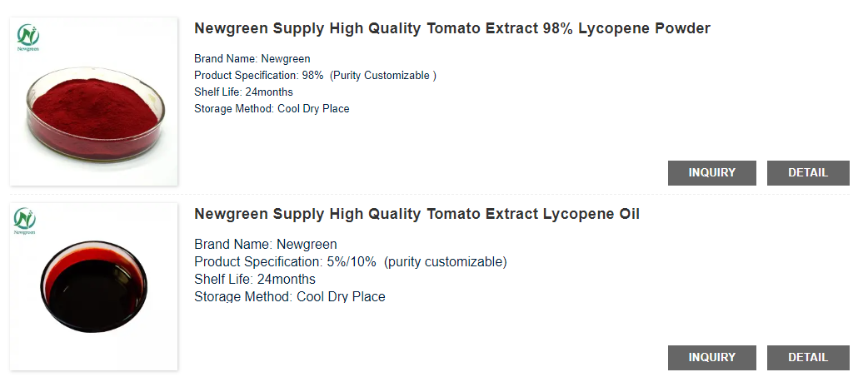Open the dark lycopene oil product photo
Image resolution: width=868 pixels, height=377 pixels.
tap(94, 289)
